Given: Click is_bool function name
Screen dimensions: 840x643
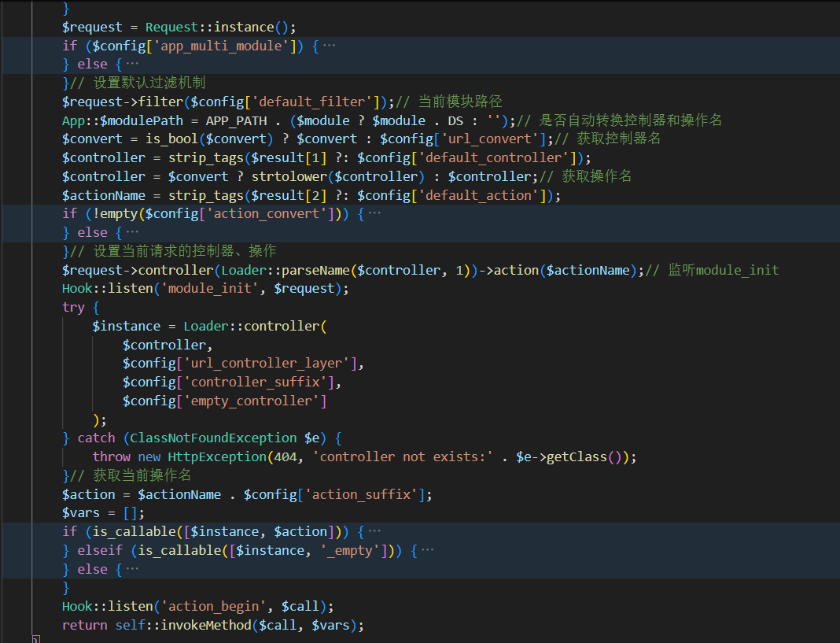Looking at the screenshot, I should coord(172,139).
